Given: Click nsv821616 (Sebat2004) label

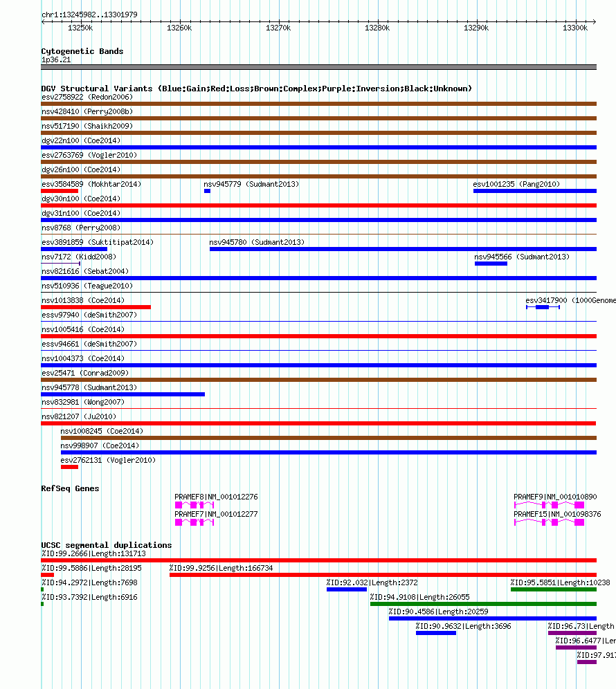Looking at the screenshot, I should [85, 271].
